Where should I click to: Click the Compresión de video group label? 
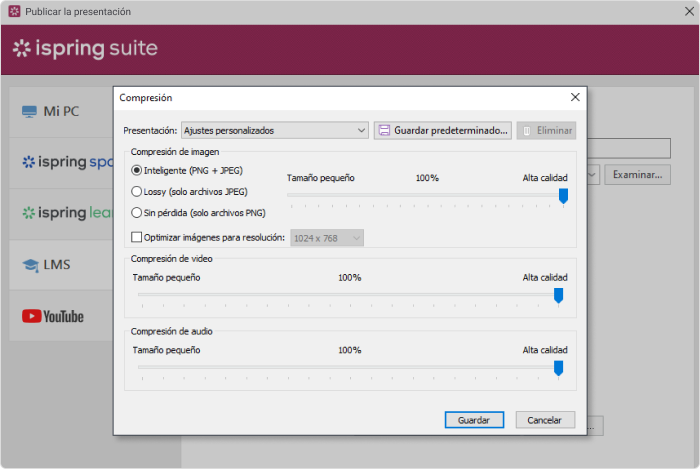point(171,259)
